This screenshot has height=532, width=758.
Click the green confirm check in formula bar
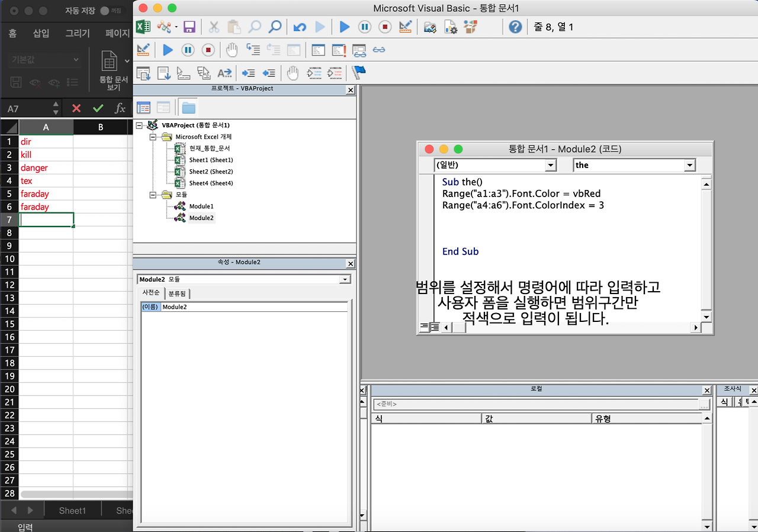(98, 108)
